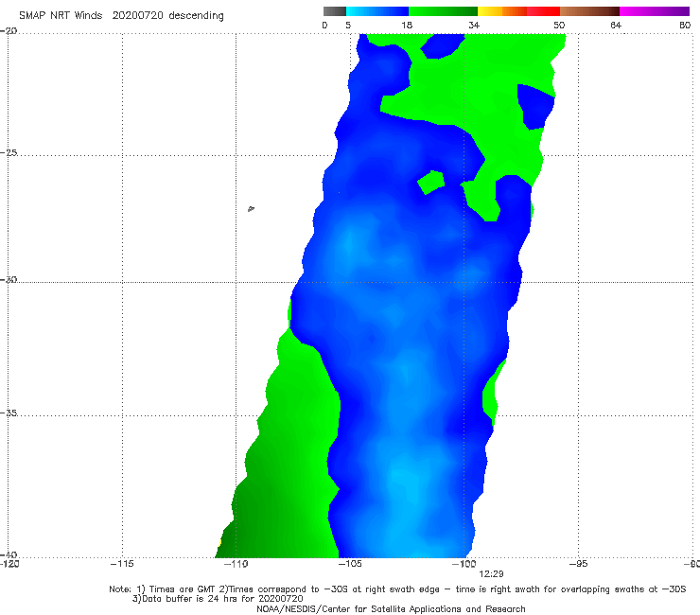The height and width of the screenshot is (615, 700).
Task: Click the color bar label '18'
Action: [x=407, y=26]
